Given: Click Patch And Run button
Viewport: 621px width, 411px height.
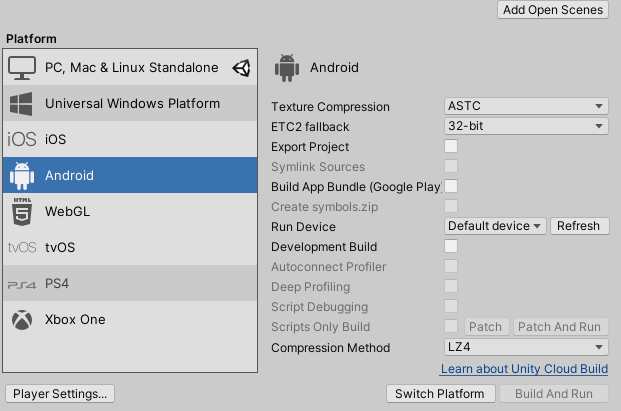Looking at the screenshot, I should click(560, 327).
